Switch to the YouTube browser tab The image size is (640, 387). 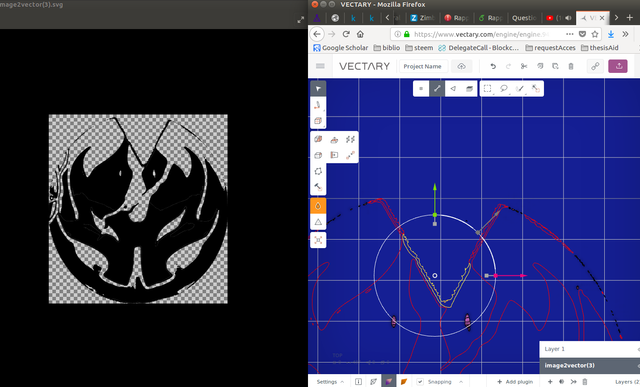click(554, 18)
